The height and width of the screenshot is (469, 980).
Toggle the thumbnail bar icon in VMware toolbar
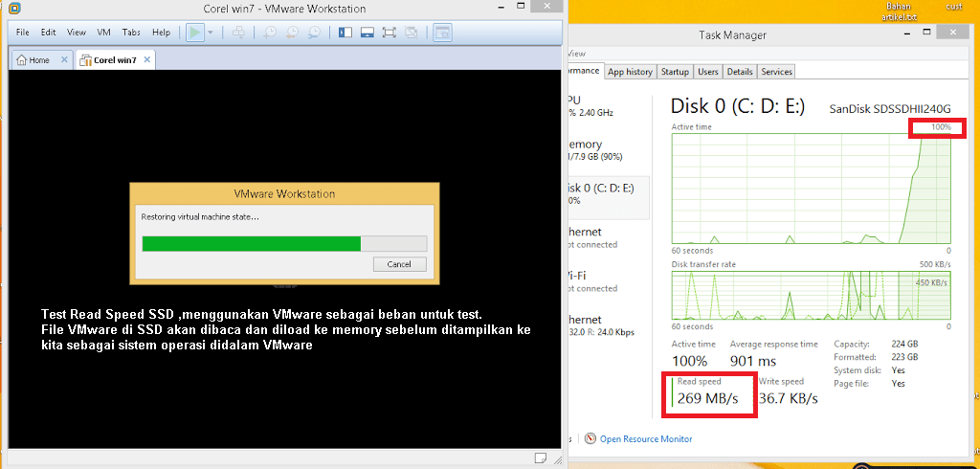point(367,32)
